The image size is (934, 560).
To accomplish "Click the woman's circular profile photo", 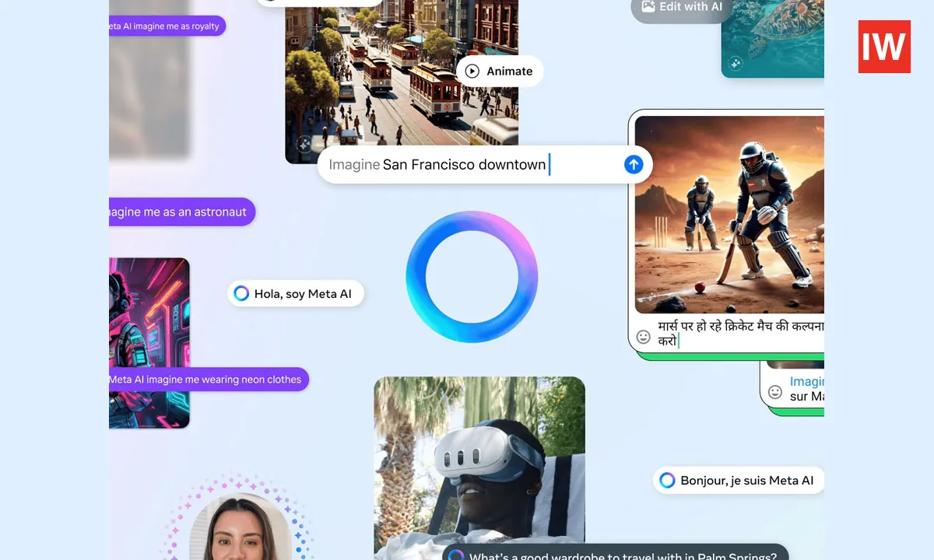I will (240, 529).
